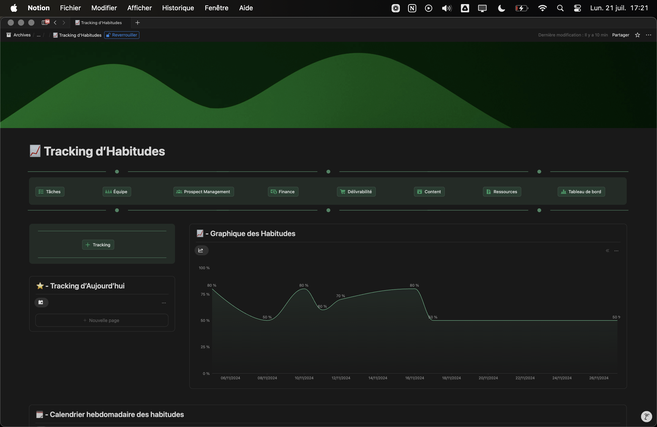Open the Historique menu
Viewport: 657px width, 427px height.
tap(178, 8)
